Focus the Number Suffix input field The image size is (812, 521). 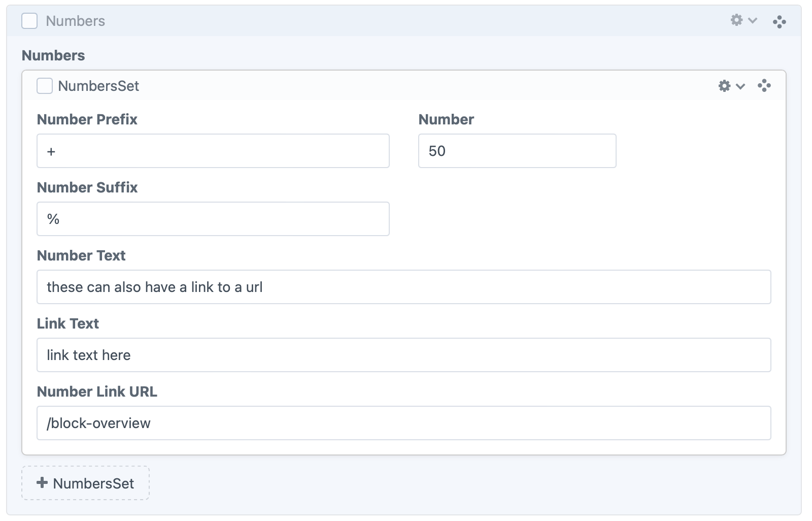(x=213, y=219)
